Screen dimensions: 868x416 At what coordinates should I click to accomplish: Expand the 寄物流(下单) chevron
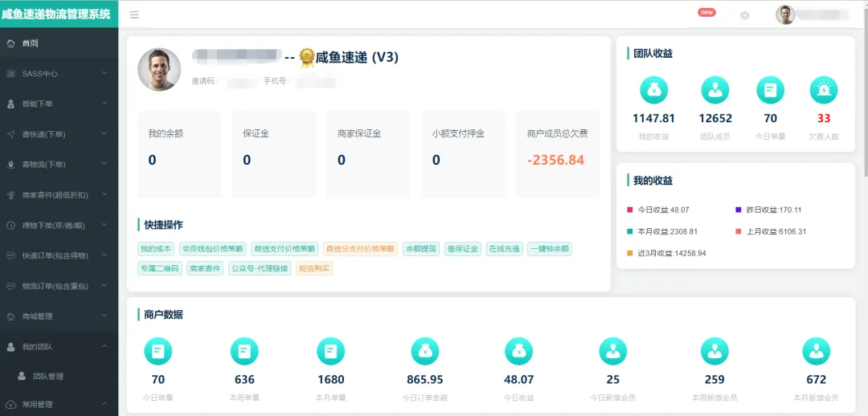tap(104, 165)
